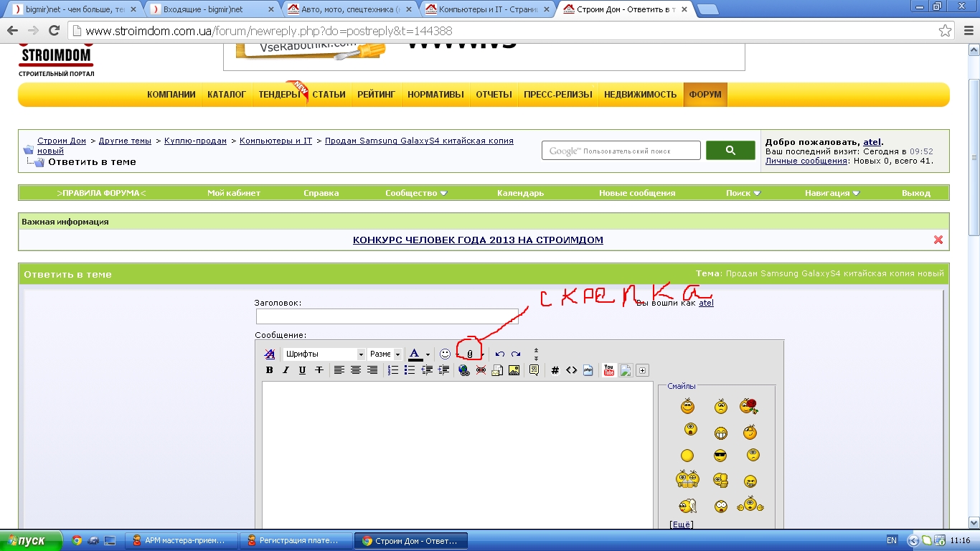Open КОНКУРС ЧЕЛОВЕК ГОДА 2013 announcement link
This screenshot has height=551, width=980.
pyautogui.click(x=478, y=240)
